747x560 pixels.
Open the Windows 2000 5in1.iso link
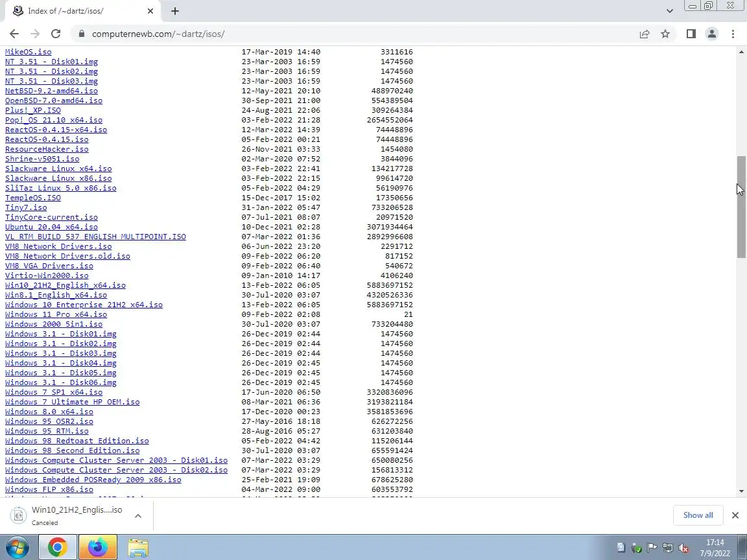54,324
